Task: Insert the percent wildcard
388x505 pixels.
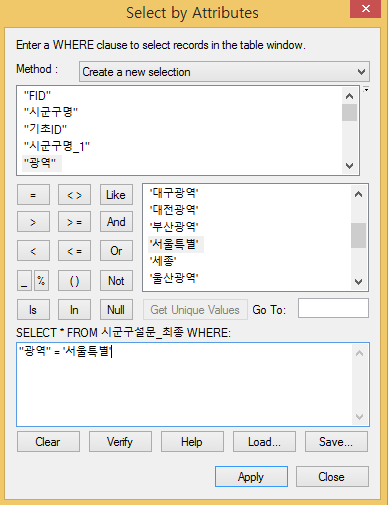Action: point(41,281)
